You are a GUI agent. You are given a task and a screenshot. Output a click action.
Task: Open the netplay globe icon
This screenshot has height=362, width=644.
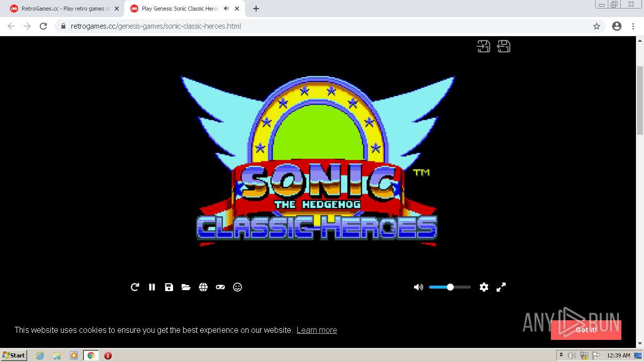click(203, 287)
